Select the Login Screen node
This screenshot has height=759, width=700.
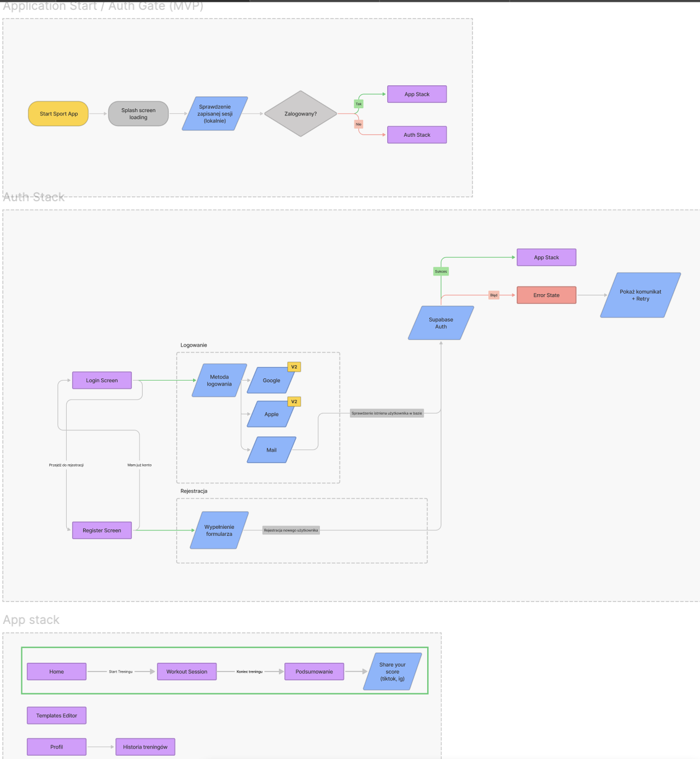coord(102,381)
